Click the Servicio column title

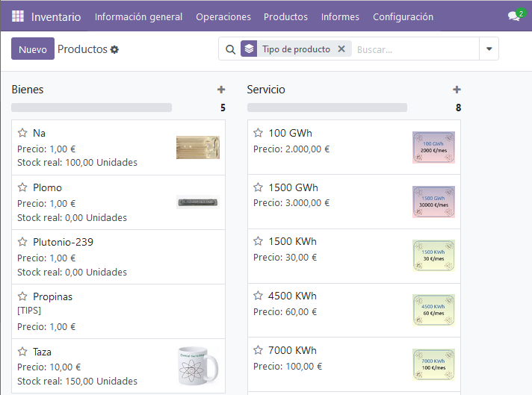coord(266,90)
